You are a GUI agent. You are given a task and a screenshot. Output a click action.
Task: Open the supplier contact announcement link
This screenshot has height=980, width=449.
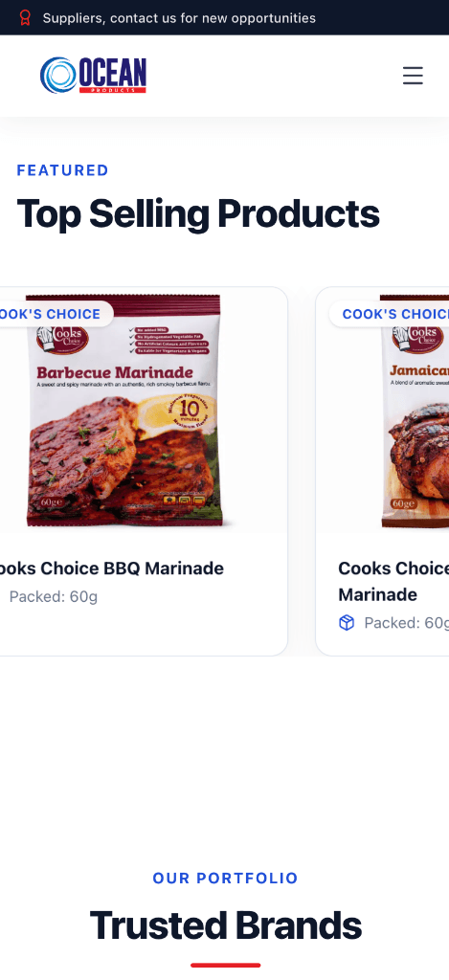click(179, 18)
